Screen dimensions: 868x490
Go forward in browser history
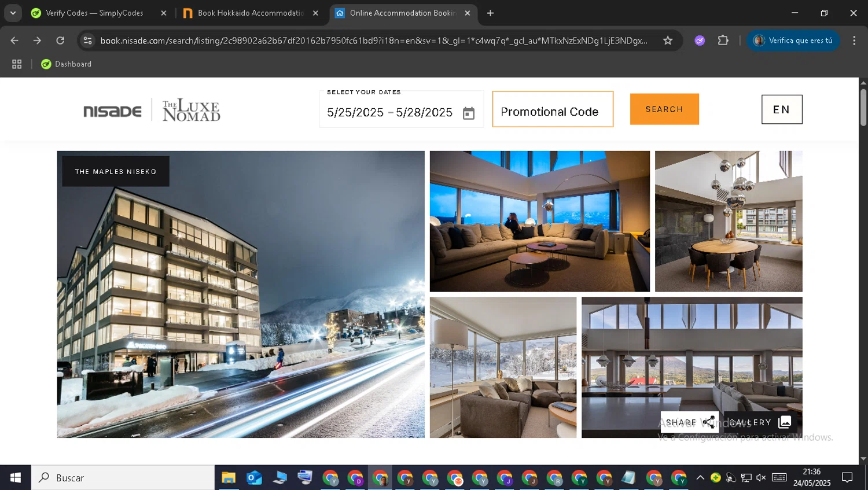(37, 40)
